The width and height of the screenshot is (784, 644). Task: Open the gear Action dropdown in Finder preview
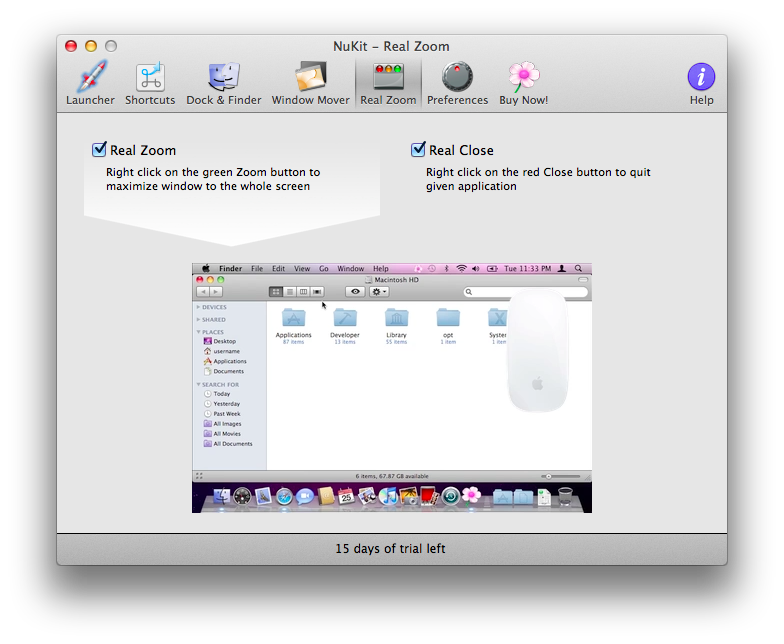pos(379,292)
